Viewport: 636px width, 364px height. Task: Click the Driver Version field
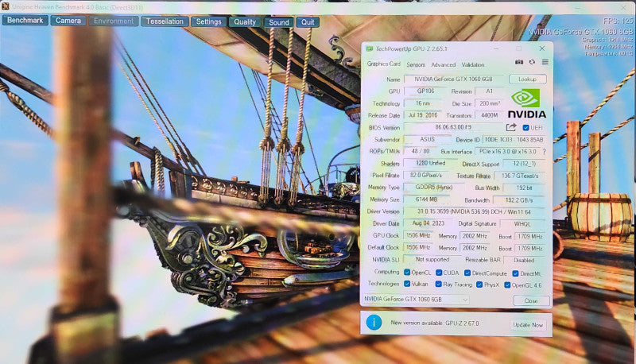pos(474,211)
